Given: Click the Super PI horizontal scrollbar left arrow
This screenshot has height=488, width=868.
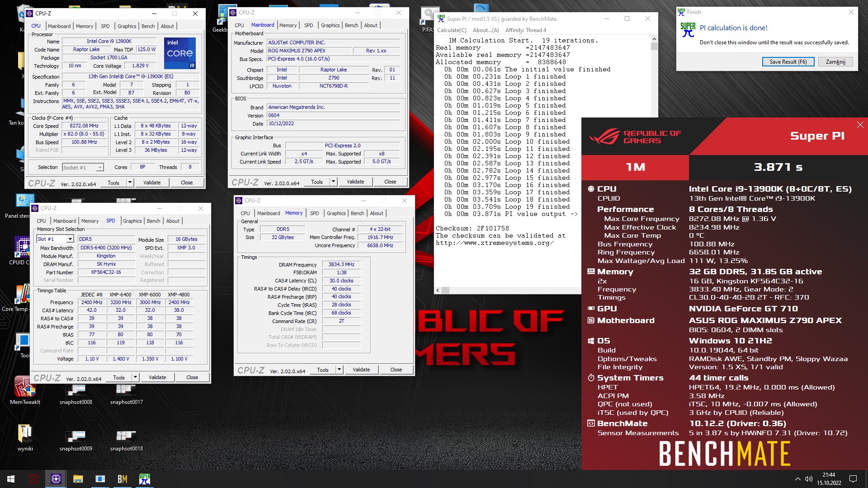Looking at the screenshot, I should pos(438,290).
